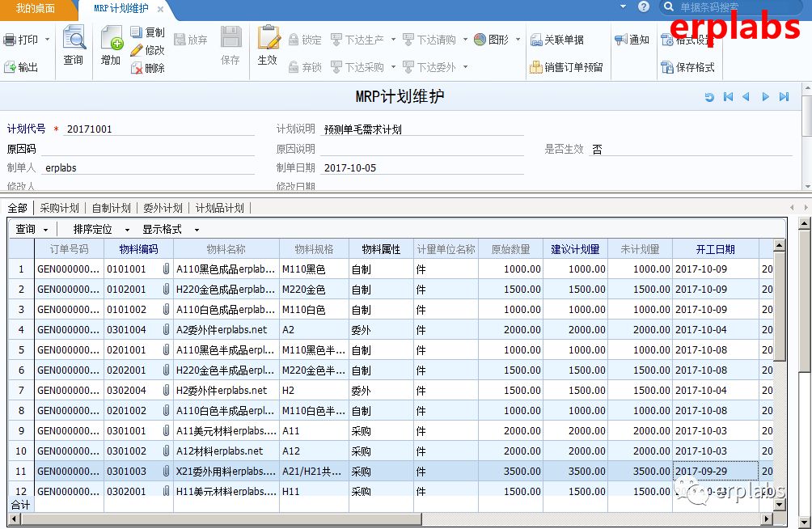Click the 生效 take effect icon

point(269,37)
